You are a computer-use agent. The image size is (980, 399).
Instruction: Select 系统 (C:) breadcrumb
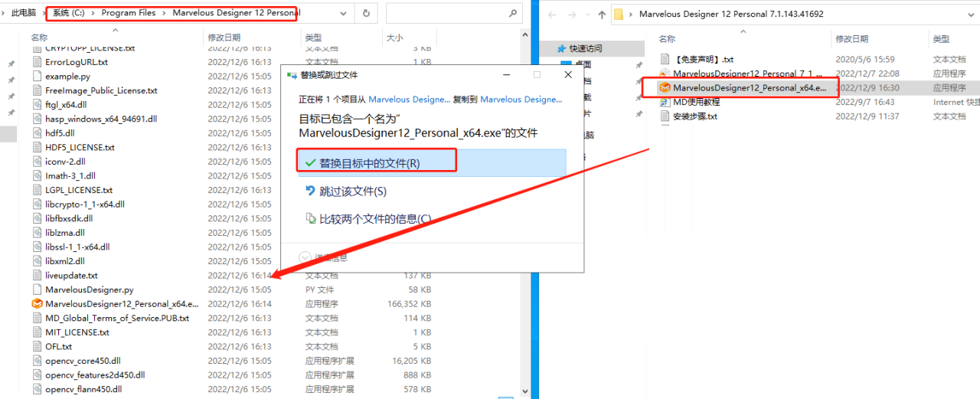pyautogui.click(x=69, y=13)
